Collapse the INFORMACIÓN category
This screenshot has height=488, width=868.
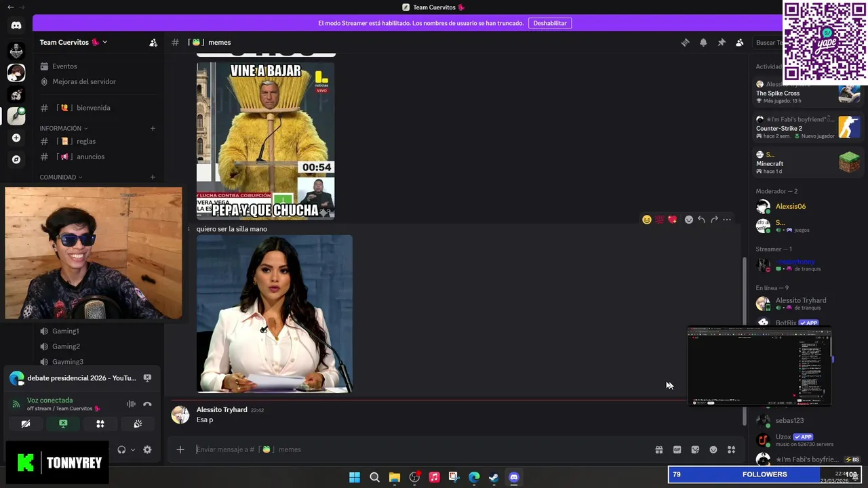tap(64, 128)
